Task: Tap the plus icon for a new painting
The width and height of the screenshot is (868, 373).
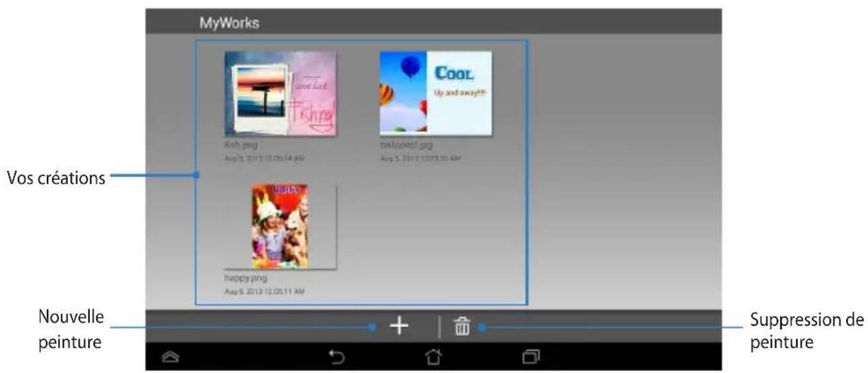Action: pyautogui.click(x=399, y=325)
